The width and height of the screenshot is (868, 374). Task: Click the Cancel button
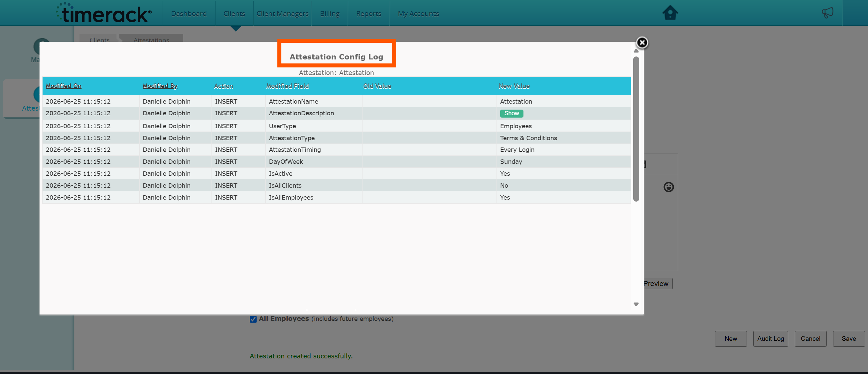click(x=810, y=339)
